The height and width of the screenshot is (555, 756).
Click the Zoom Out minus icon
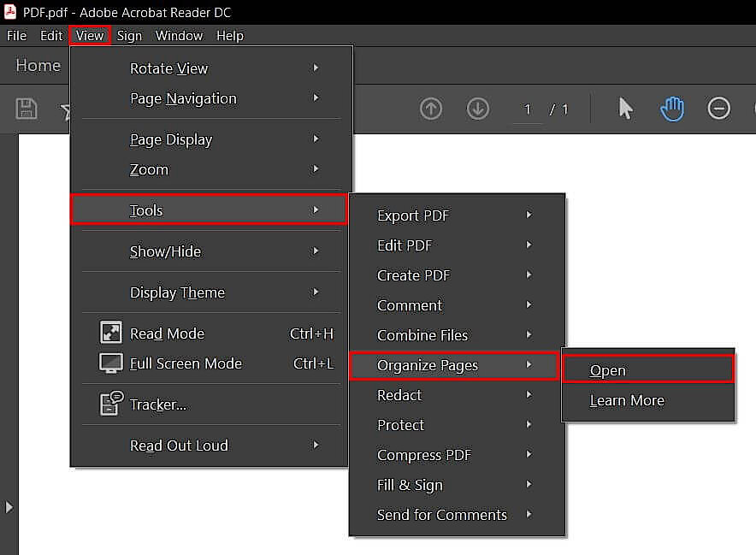[718, 109]
